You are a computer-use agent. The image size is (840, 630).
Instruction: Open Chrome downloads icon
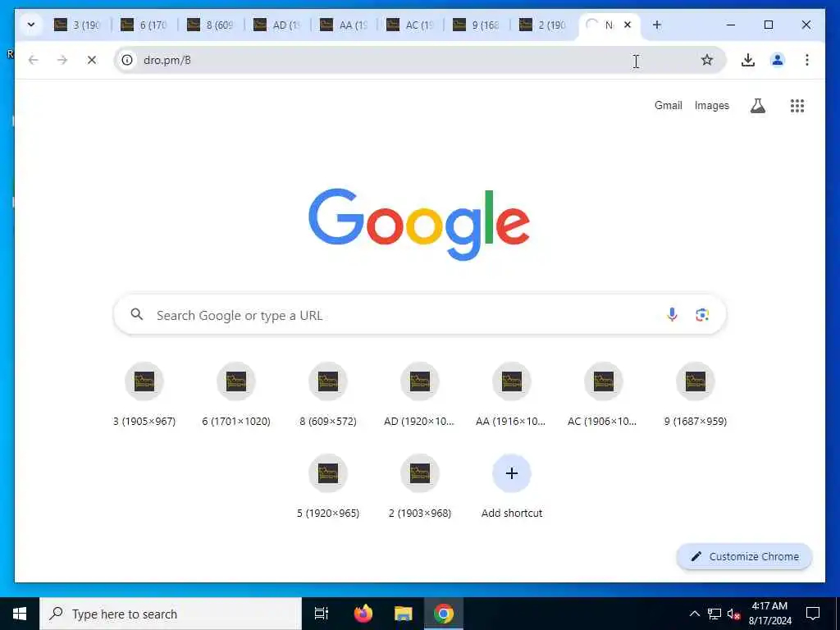pyautogui.click(x=748, y=60)
